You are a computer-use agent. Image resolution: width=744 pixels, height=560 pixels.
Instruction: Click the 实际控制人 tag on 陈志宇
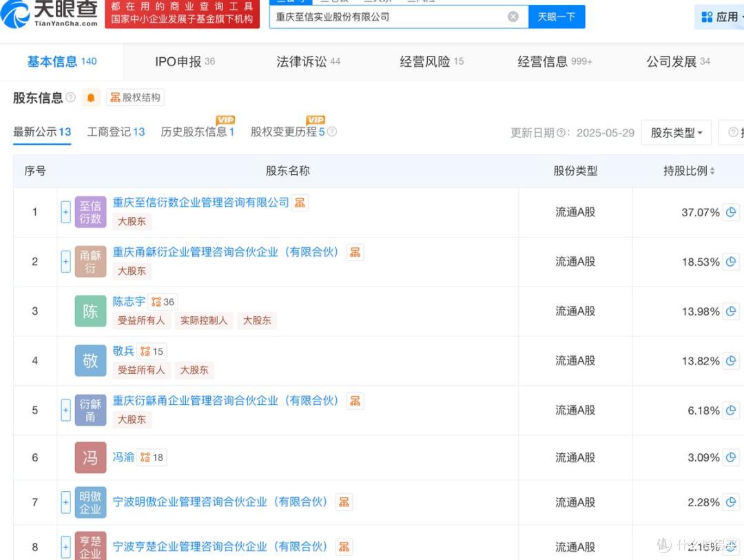tap(203, 321)
